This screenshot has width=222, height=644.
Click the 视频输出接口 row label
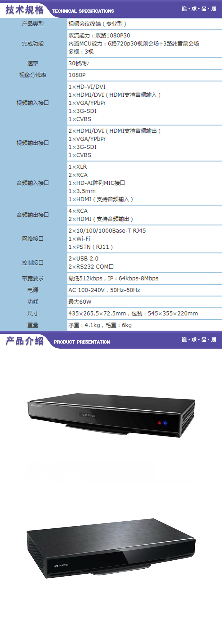click(33, 143)
